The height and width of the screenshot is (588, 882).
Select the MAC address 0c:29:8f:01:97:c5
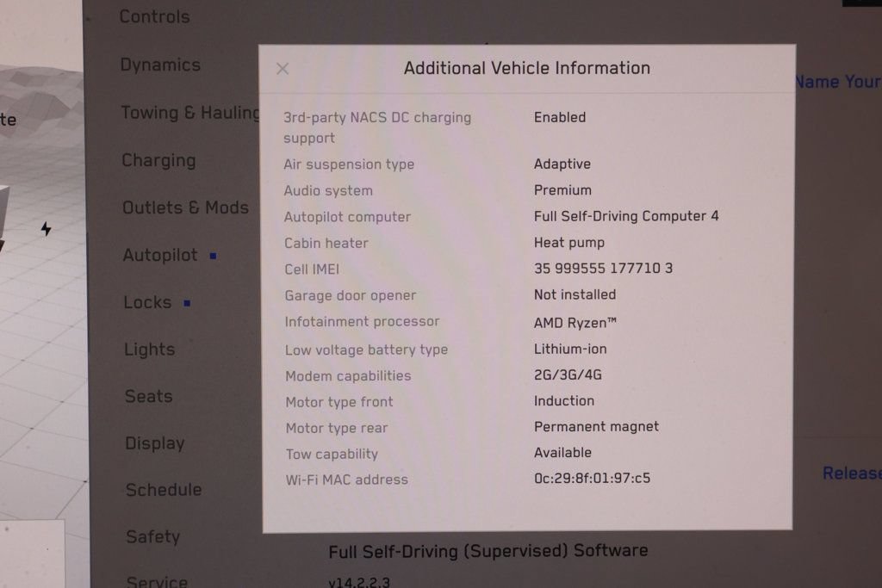coord(592,479)
